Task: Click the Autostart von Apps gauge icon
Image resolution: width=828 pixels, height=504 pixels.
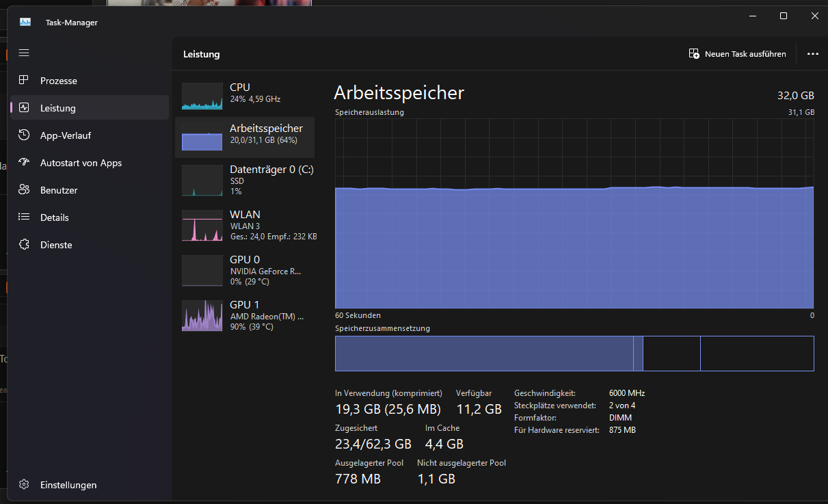Action: pyautogui.click(x=24, y=162)
